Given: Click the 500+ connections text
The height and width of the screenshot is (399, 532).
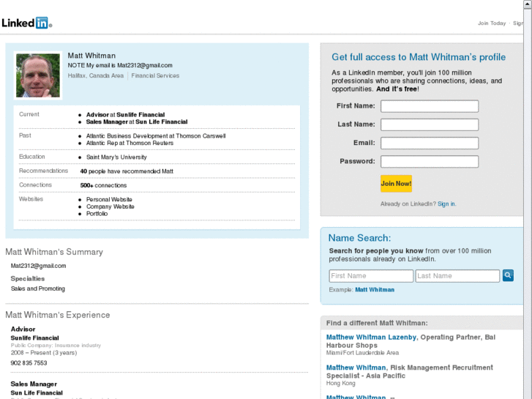Looking at the screenshot, I should coord(103,185).
